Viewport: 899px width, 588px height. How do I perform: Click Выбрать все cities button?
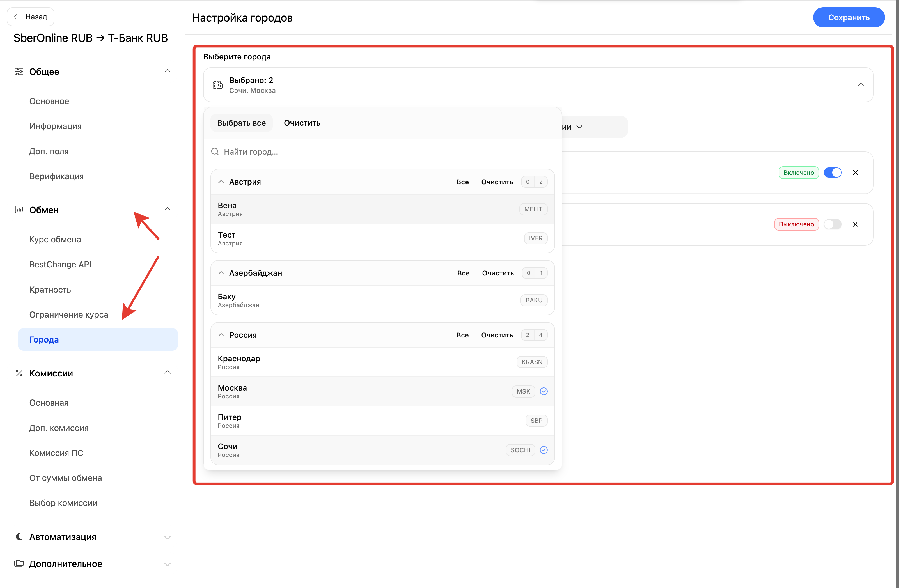241,123
